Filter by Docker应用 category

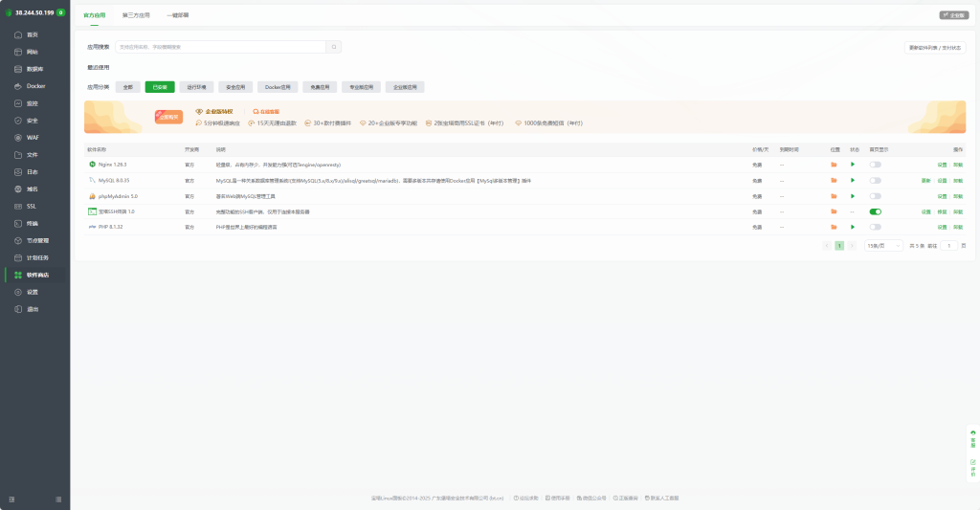pyautogui.click(x=278, y=87)
